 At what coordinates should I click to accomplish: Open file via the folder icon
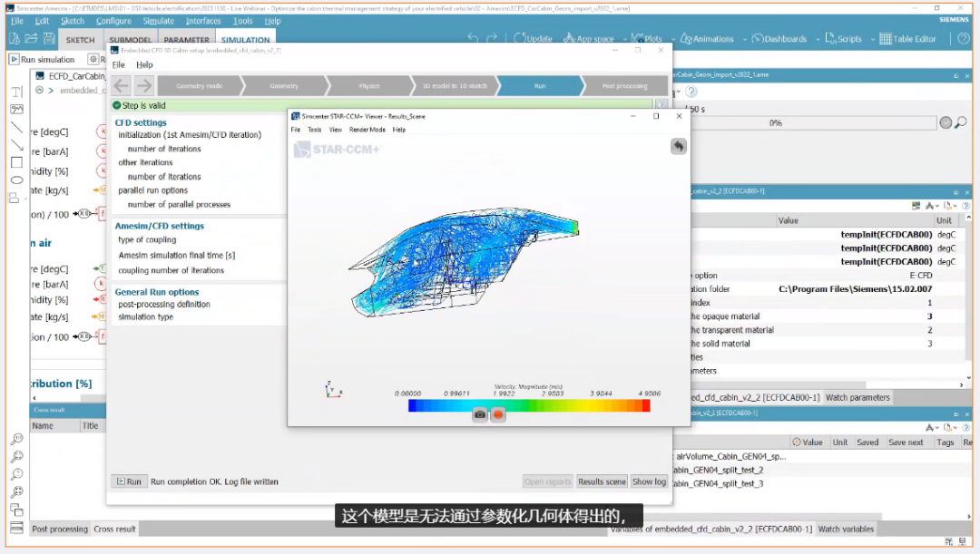tap(31, 39)
